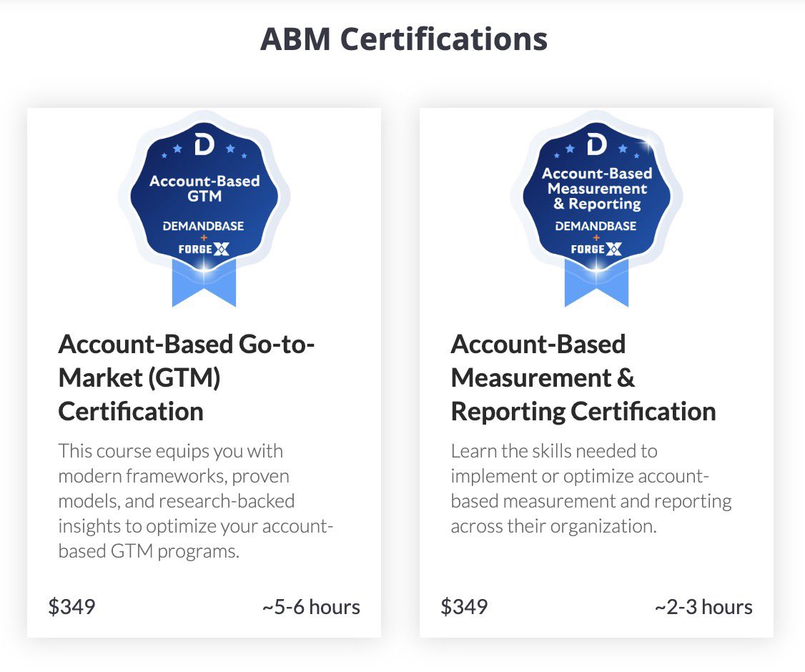Click the Demandbase D logo on Measurement badge
805x672 pixels.
coord(596,144)
